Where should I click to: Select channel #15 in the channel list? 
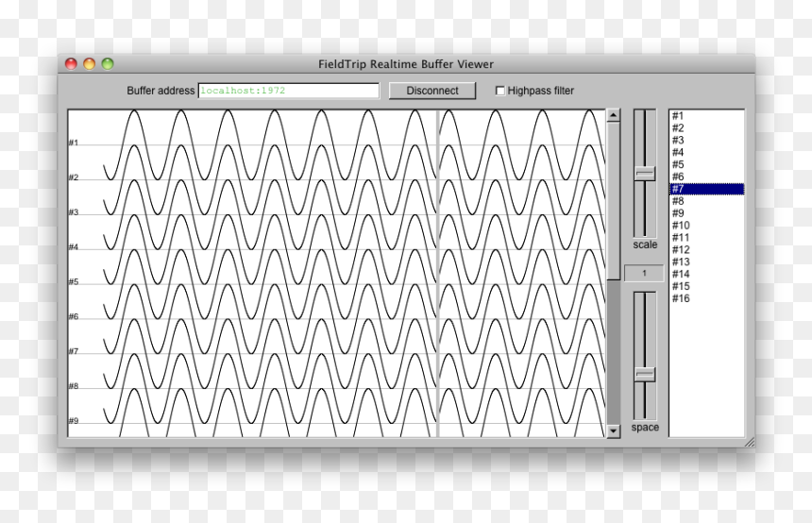(707, 286)
